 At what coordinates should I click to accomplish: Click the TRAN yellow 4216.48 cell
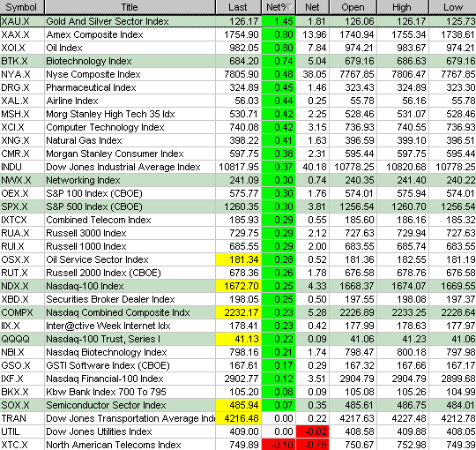239,418
